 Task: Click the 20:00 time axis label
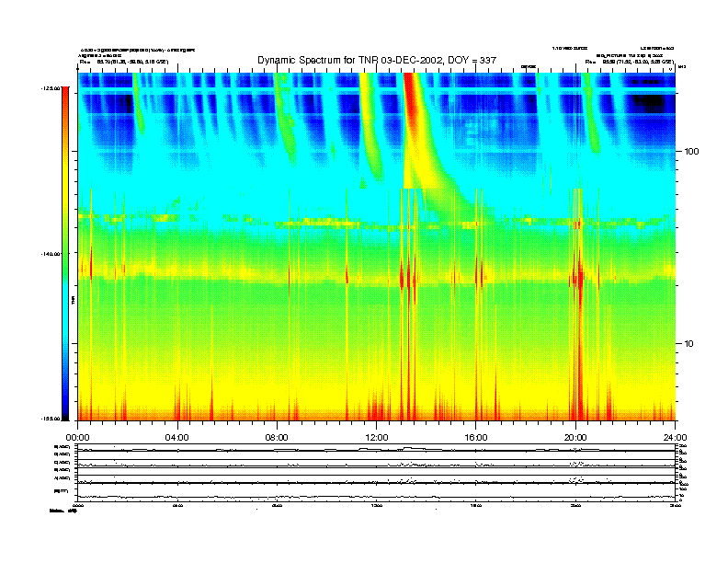click(575, 438)
